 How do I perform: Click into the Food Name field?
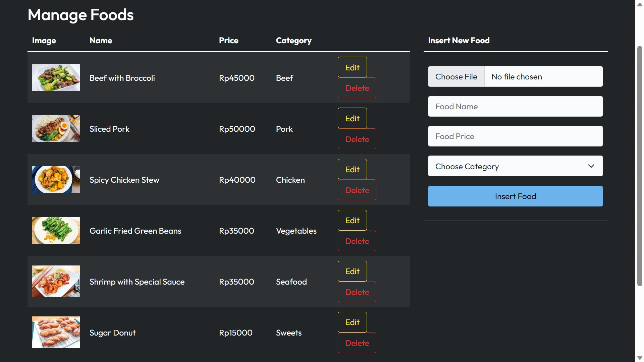515,107
